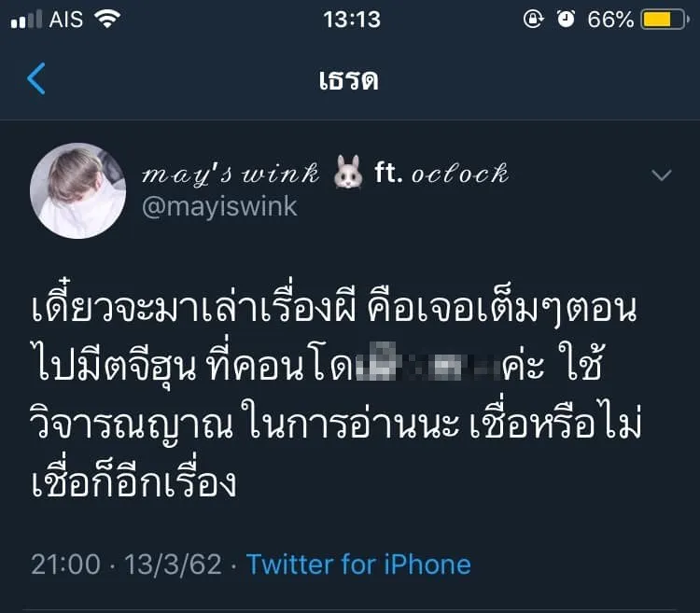This screenshot has height=613, width=700.
Task: Tap the เธรด thread header title
Action: pos(349,80)
